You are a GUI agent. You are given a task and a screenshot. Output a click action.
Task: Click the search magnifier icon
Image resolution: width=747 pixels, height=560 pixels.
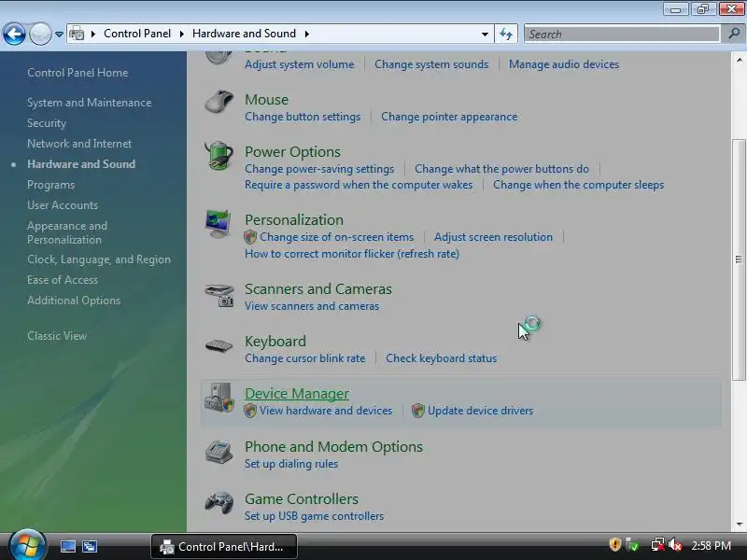click(x=734, y=34)
